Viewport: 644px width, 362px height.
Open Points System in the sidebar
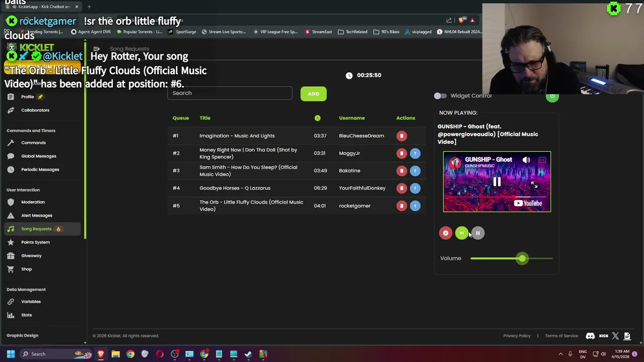[35, 242]
